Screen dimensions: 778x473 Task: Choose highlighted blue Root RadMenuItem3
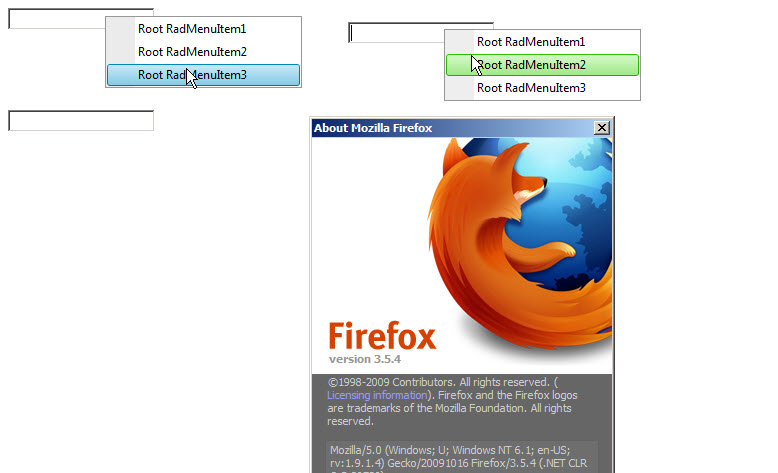point(203,75)
